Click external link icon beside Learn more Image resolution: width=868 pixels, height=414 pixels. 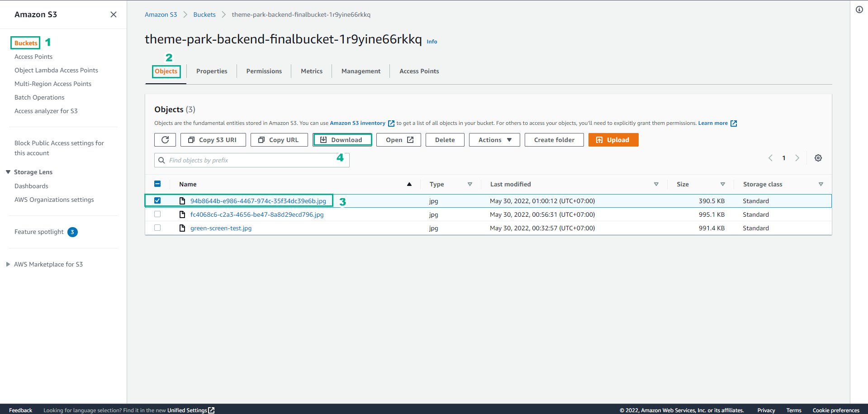point(734,124)
